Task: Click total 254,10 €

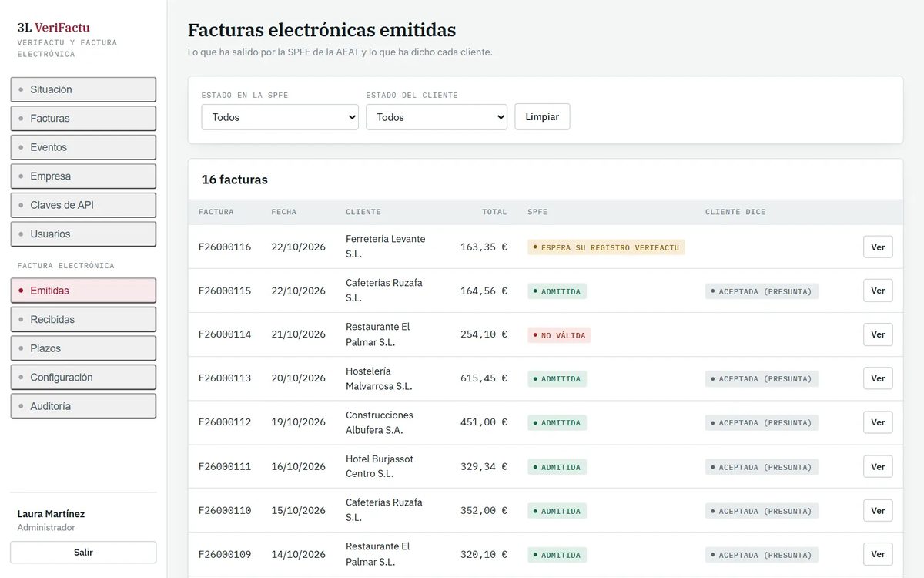Action: point(484,334)
